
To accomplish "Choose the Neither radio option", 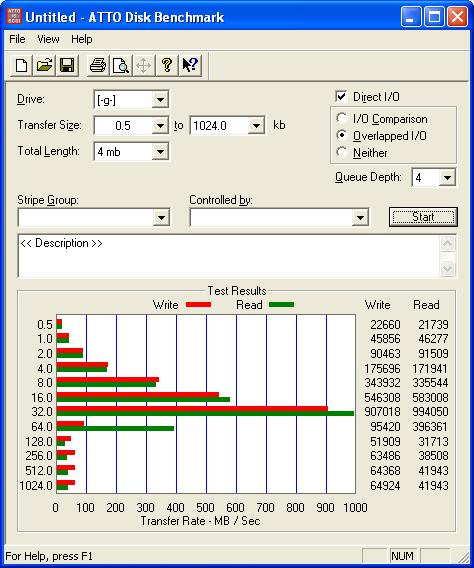I will click(341, 153).
